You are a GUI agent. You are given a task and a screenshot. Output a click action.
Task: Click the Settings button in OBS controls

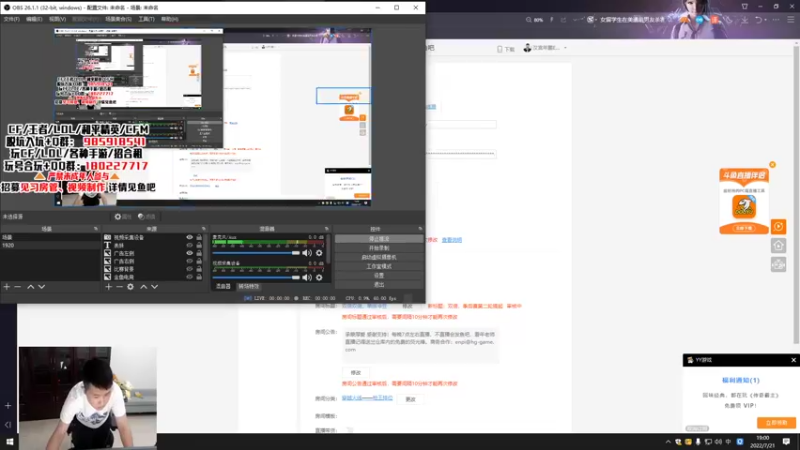pos(379,276)
